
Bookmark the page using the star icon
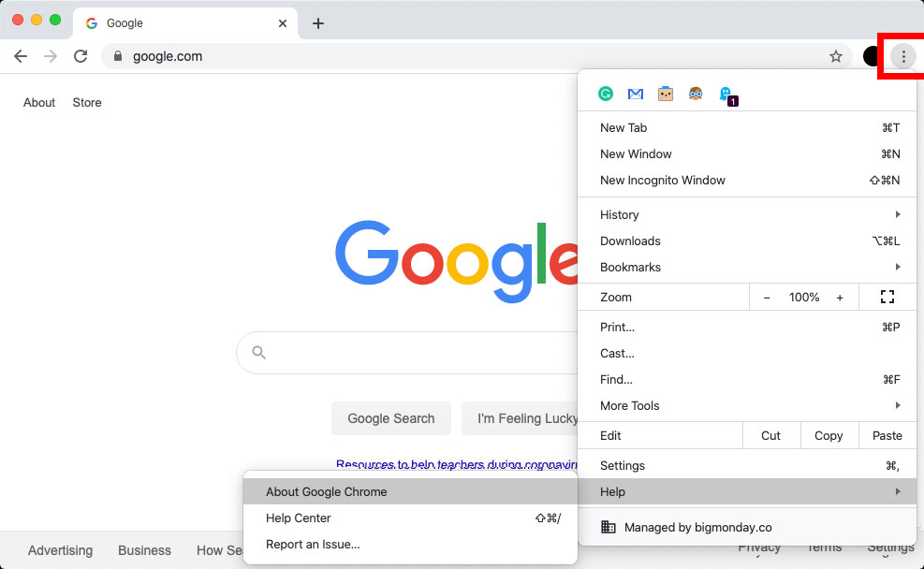click(836, 56)
